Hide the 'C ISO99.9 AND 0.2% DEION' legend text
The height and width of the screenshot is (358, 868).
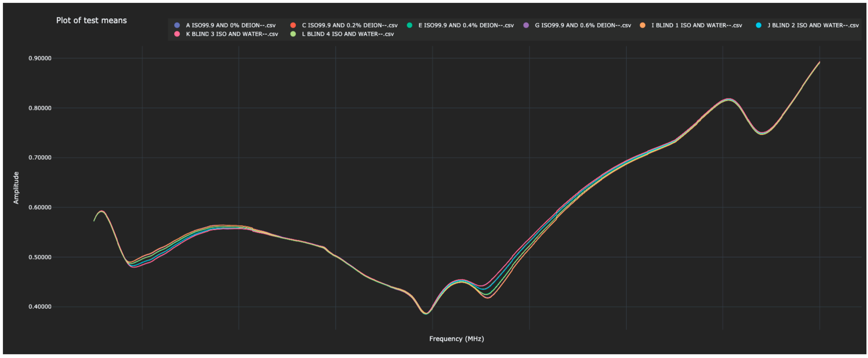tap(349, 25)
